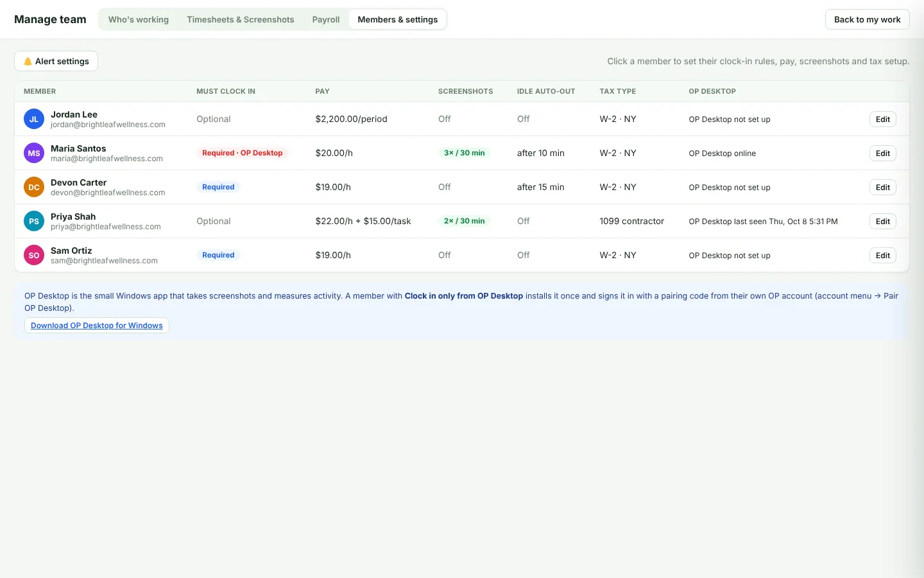Download OP Desktop for Windows

tap(97, 326)
